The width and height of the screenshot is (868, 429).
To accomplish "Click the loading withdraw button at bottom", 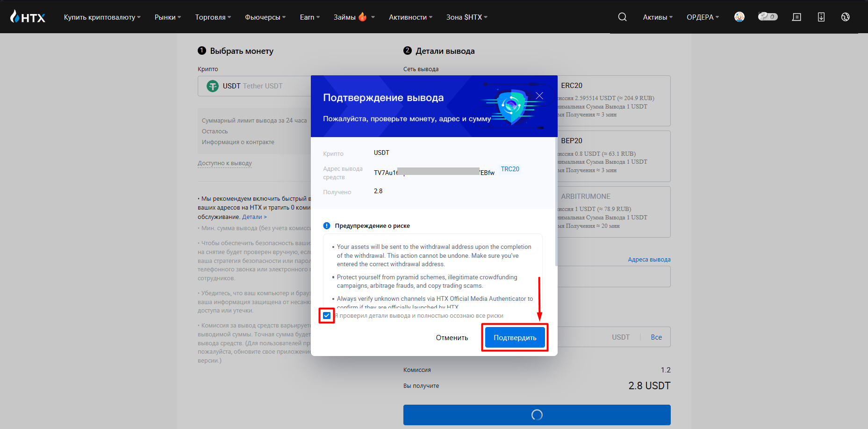I will point(537,415).
